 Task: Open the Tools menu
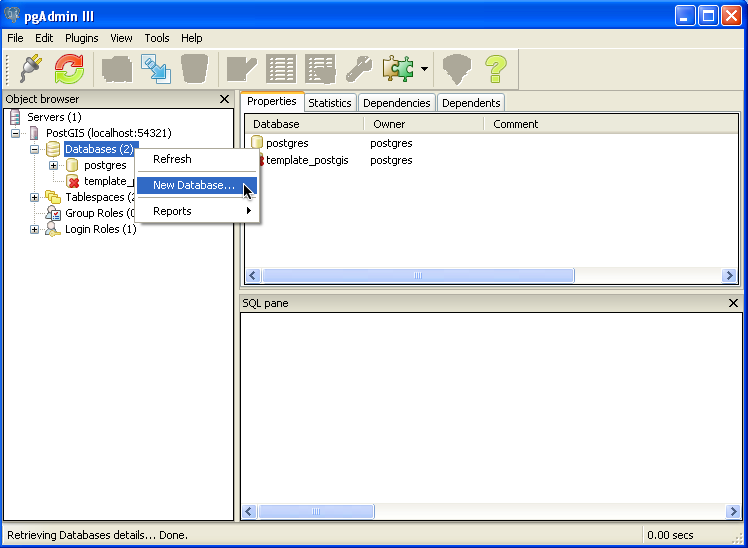157,38
